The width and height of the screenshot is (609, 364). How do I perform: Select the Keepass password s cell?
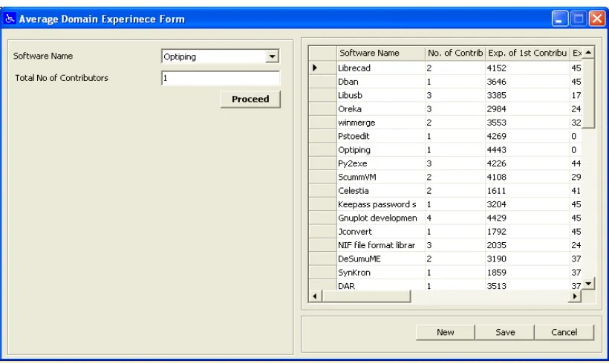[380, 204]
